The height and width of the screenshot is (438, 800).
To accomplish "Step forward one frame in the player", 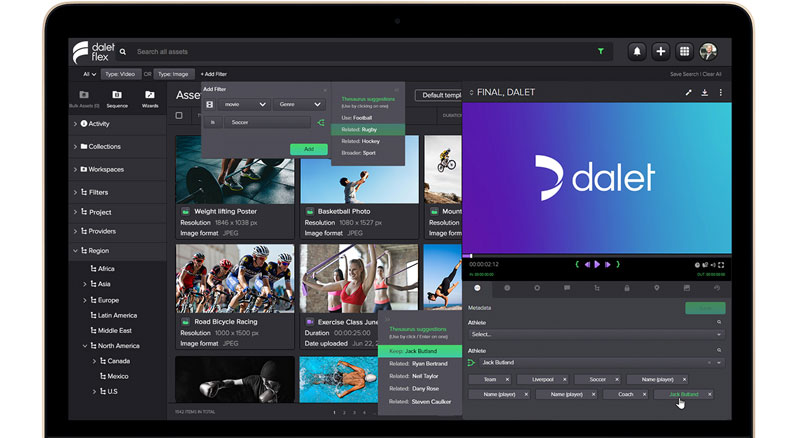I will pyautogui.click(x=607, y=264).
